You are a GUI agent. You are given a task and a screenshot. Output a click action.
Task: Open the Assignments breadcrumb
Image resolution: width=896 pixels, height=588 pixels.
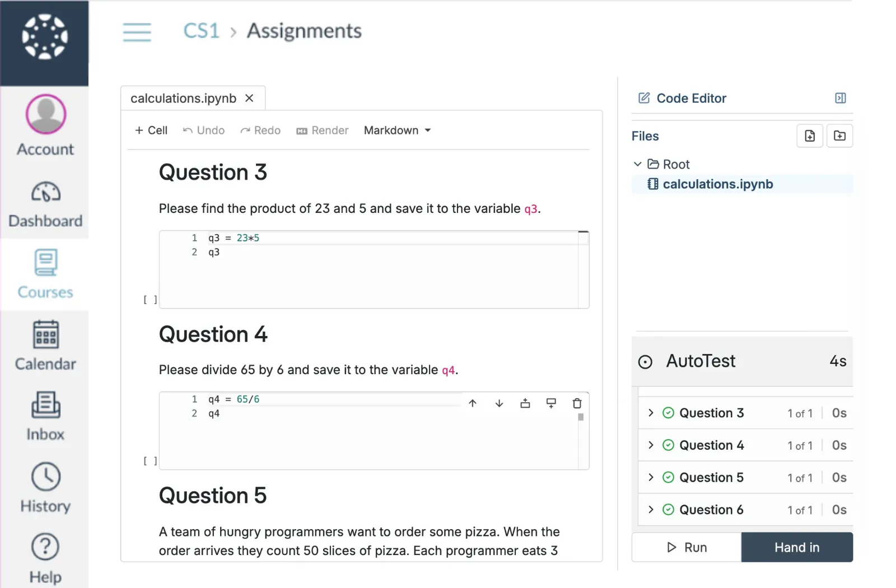[304, 31]
